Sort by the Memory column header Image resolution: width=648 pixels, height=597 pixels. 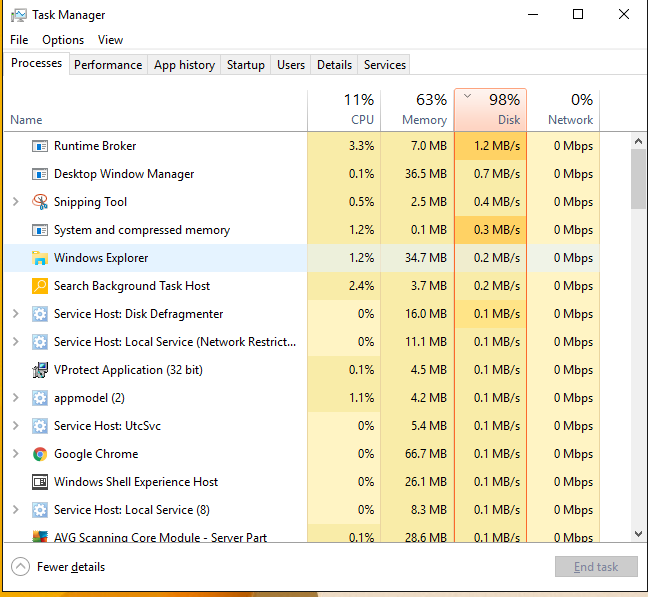[417, 111]
